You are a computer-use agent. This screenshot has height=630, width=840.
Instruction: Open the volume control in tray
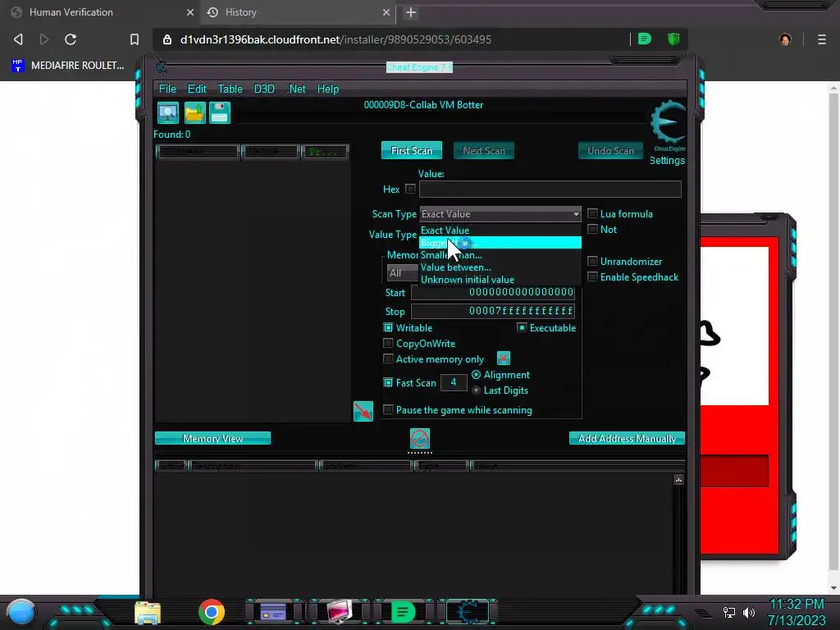coord(749,612)
